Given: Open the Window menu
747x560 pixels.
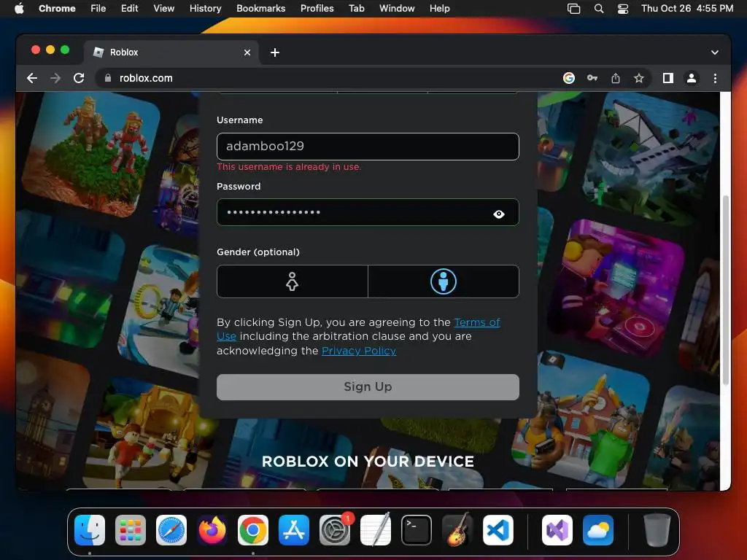Looking at the screenshot, I should point(397,8).
